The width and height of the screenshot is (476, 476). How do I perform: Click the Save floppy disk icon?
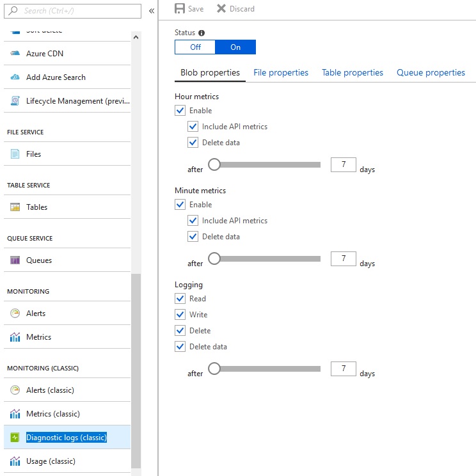180,8
